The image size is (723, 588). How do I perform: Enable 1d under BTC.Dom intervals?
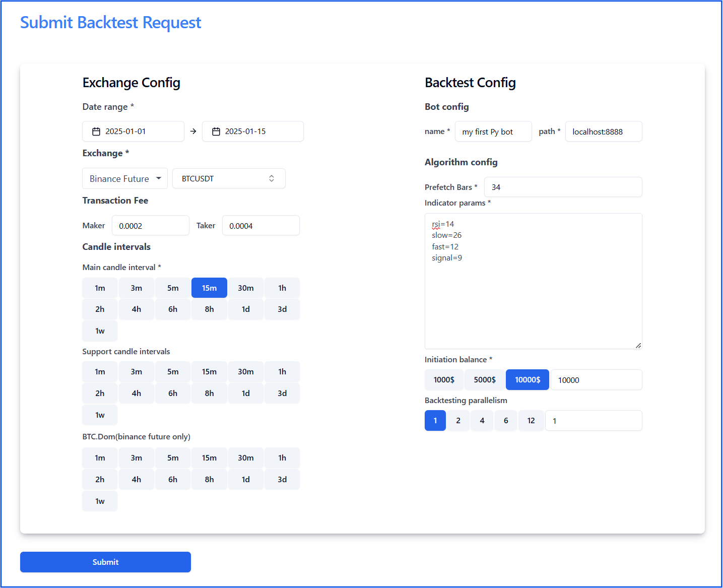coord(246,480)
